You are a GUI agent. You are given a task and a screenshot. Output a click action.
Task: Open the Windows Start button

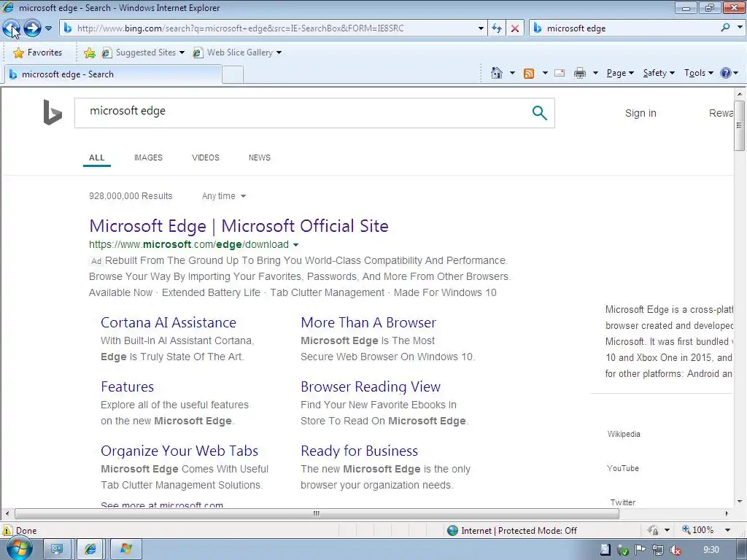coord(20,548)
